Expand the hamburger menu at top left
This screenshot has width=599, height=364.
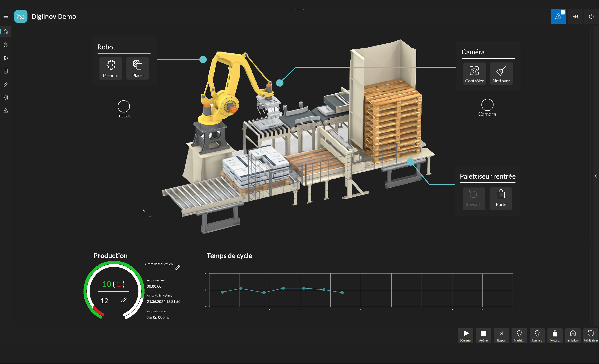coord(6,16)
